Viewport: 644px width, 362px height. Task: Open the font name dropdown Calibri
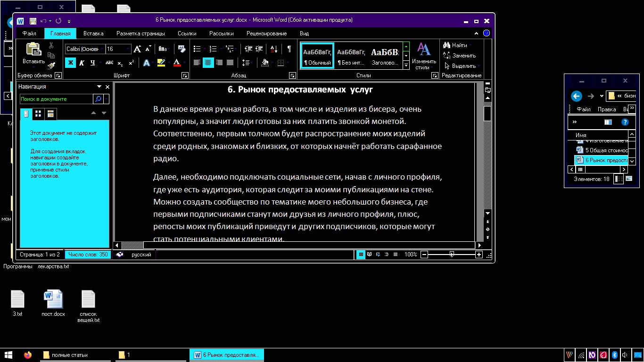point(102,49)
